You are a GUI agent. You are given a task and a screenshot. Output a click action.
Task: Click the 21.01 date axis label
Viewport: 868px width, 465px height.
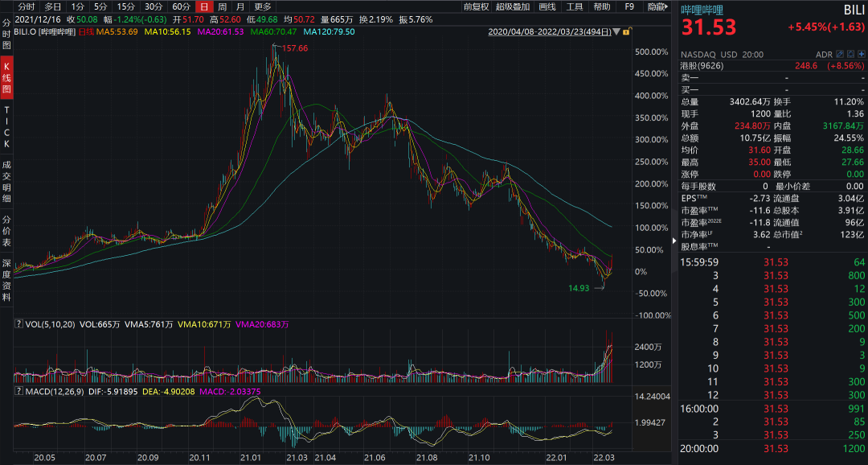pyautogui.click(x=251, y=458)
